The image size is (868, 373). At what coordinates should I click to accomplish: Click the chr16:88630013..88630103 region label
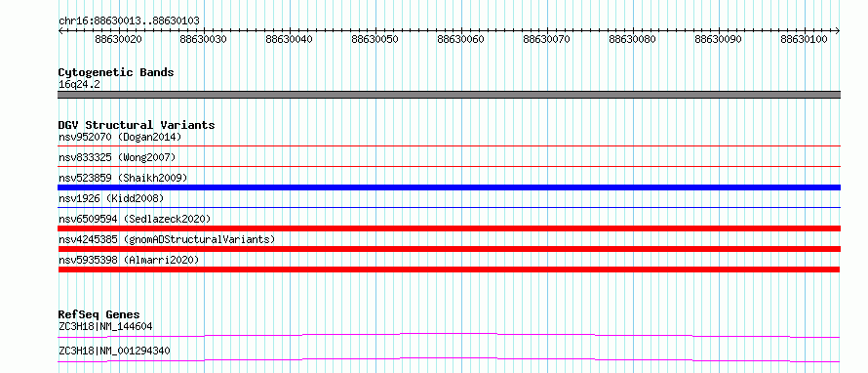[x=129, y=21]
